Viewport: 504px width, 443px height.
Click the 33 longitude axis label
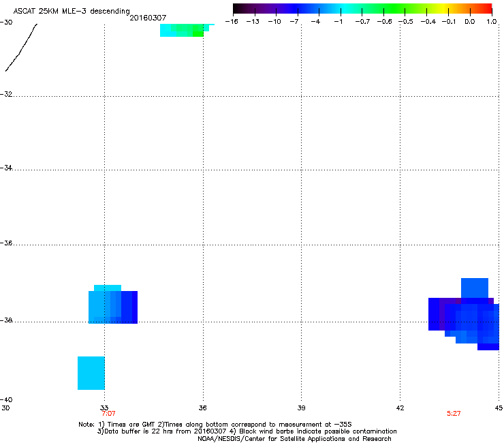pyautogui.click(x=104, y=408)
